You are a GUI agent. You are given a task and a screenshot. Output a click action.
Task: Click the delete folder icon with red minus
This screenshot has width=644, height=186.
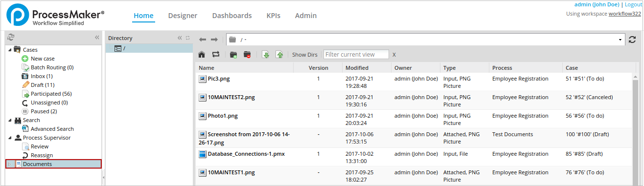point(247,55)
